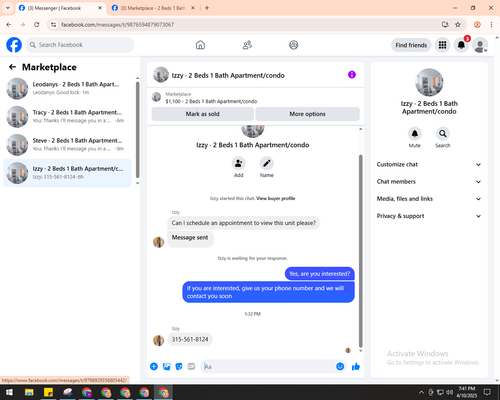The image size is (500, 400).
Task: Open the Groups icon in top navigation
Action: (294, 45)
